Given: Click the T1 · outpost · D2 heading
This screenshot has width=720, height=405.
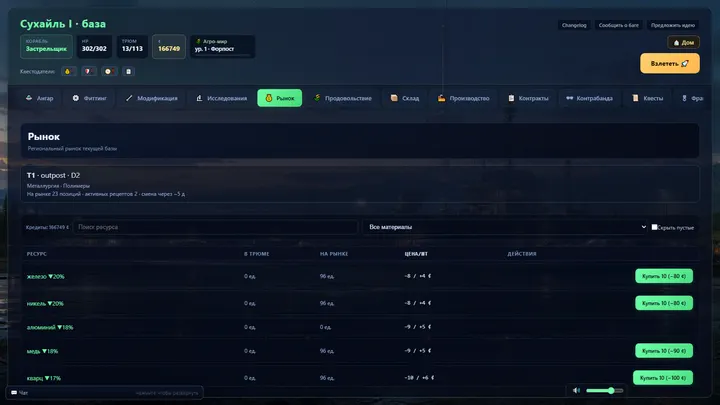Looking at the screenshot, I should [53, 175].
